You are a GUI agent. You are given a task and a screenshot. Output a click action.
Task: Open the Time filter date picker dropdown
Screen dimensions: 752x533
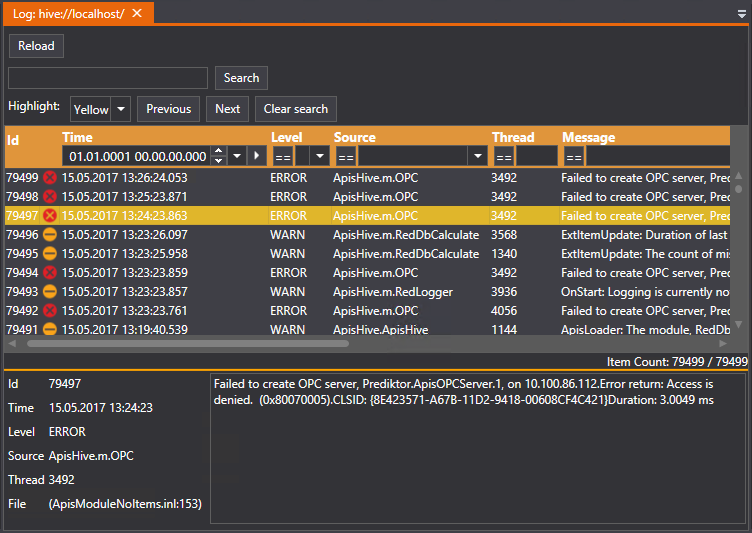[x=237, y=157]
